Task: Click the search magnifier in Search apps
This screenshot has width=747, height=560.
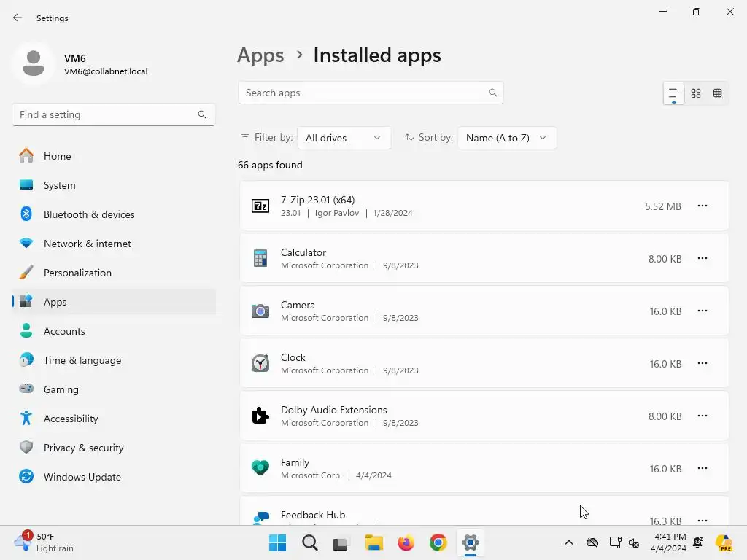Action: coord(493,93)
